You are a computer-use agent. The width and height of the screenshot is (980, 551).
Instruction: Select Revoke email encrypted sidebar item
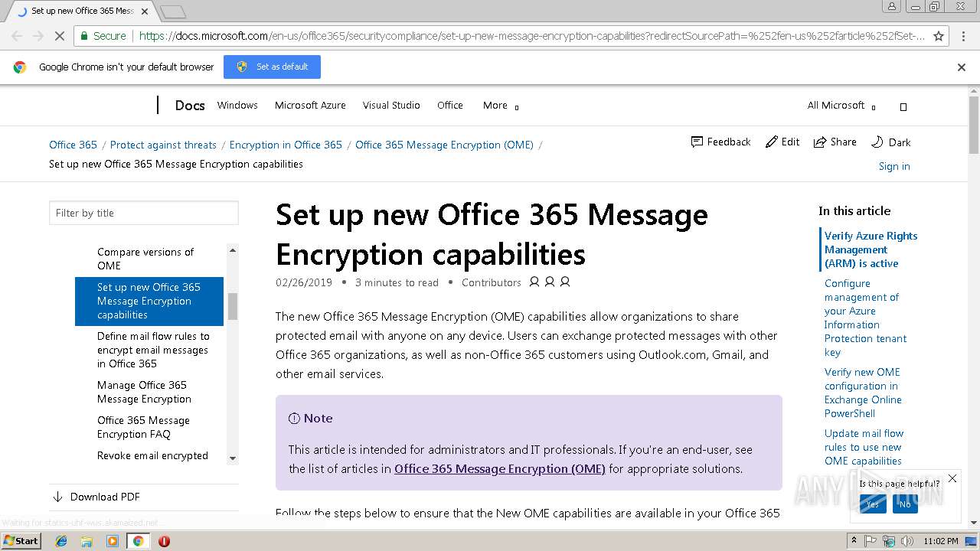pyautogui.click(x=152, y=455)
